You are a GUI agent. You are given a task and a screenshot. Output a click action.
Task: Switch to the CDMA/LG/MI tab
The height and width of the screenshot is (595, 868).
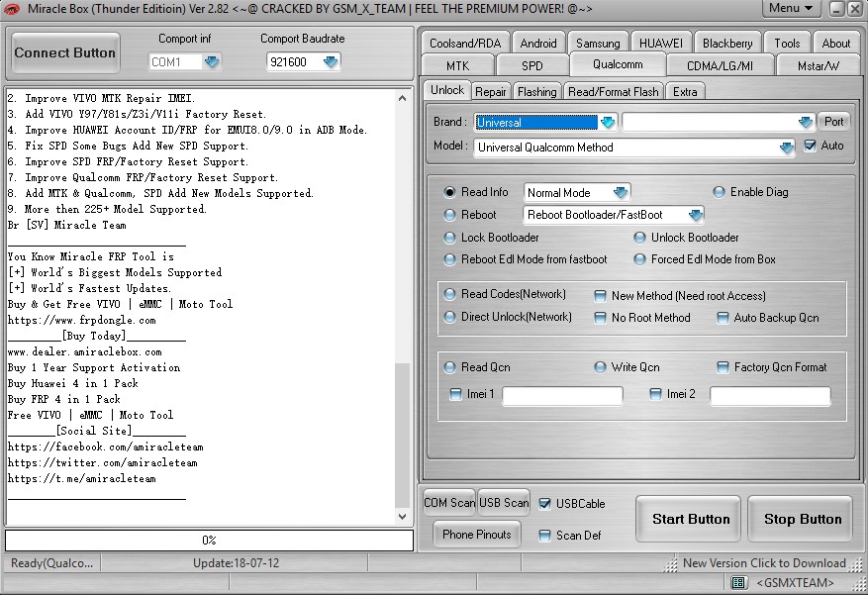720,66
